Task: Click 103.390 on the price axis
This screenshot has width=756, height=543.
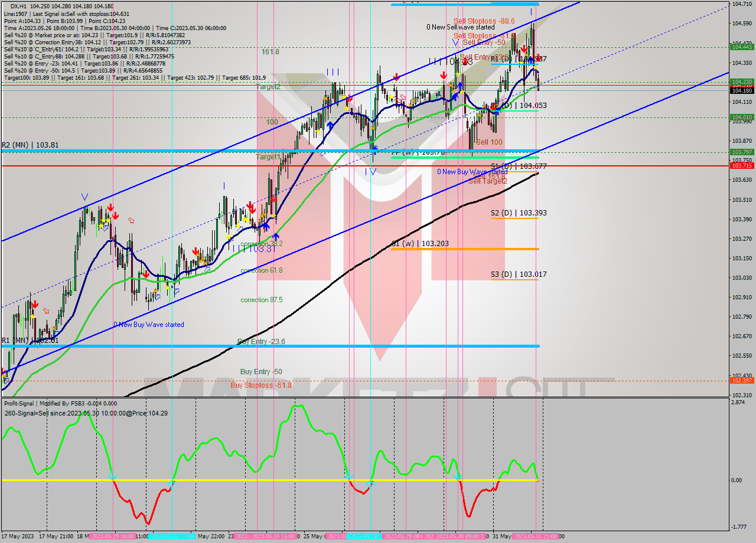Action: tap(742, 220)
